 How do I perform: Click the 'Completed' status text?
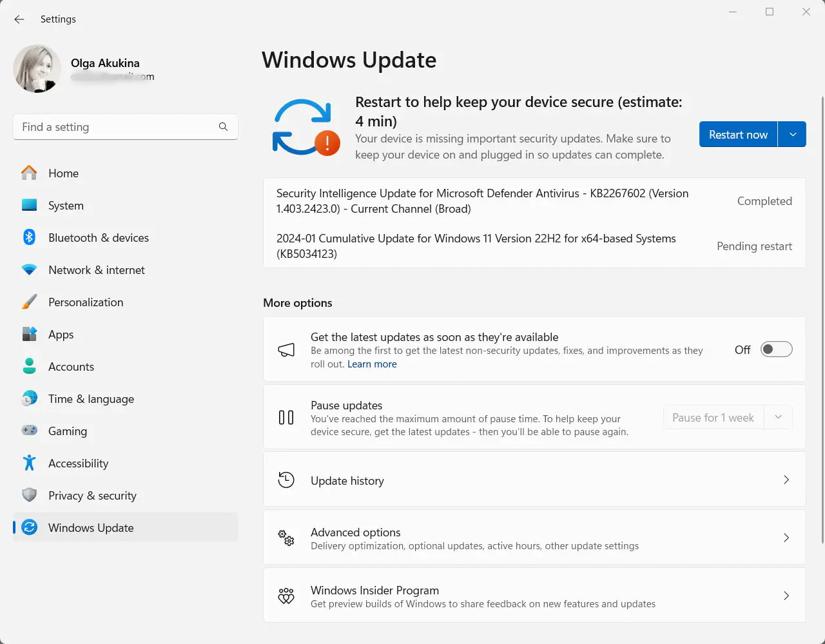[x=764, y=201]
